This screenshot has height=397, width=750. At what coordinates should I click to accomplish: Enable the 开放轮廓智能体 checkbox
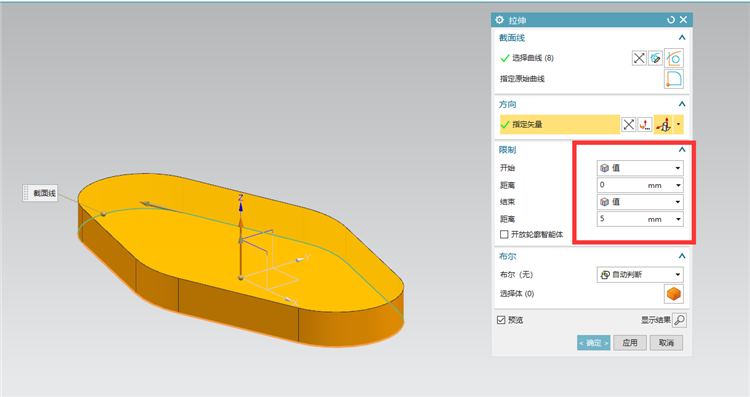tap(504, 234)
